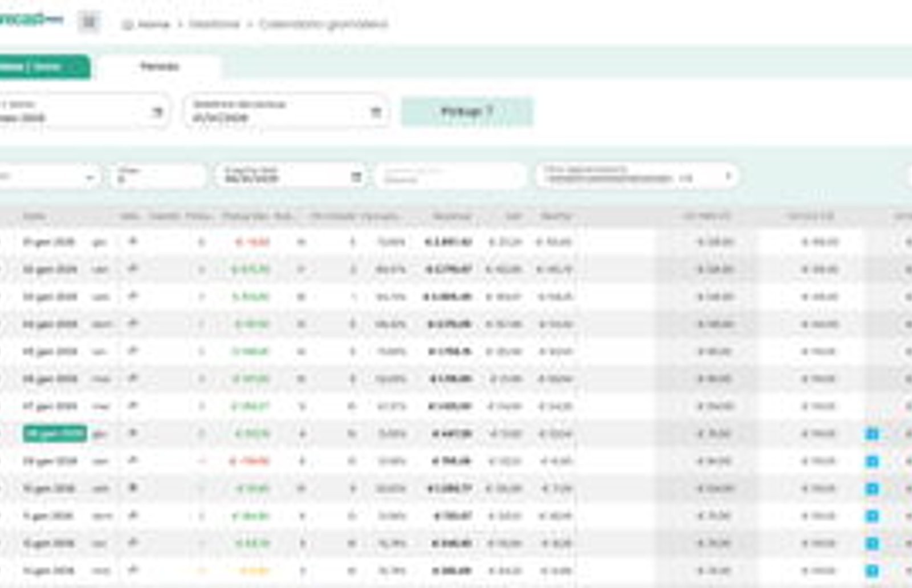Click the weather icon in the 05 gen 2026 row

tap(133, 351)
